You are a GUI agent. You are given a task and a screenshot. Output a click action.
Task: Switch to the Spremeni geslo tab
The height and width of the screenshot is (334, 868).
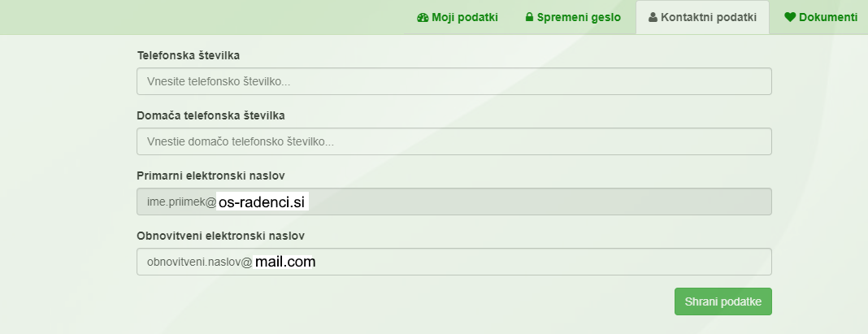(x=579, y=17)
